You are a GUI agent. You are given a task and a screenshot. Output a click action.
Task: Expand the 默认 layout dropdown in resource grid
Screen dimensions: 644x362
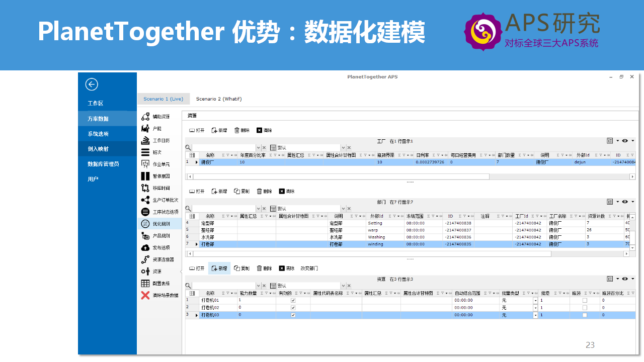[343, 286]
